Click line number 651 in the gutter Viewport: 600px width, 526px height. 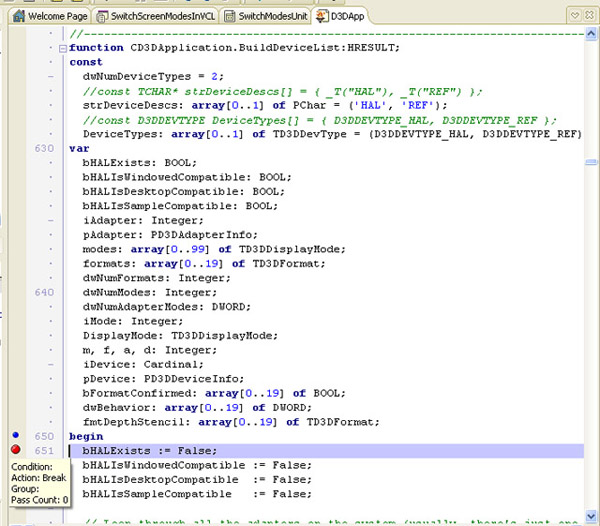point(44,451)
